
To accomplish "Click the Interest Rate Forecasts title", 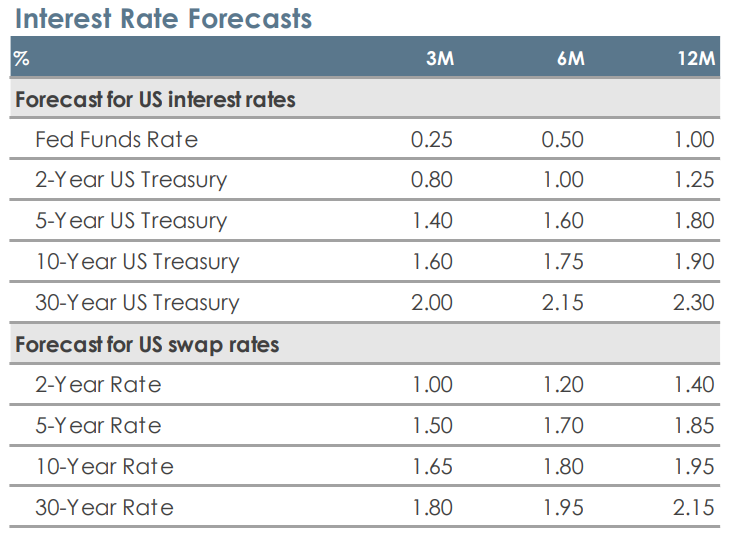I will click(x=163, y=18).
